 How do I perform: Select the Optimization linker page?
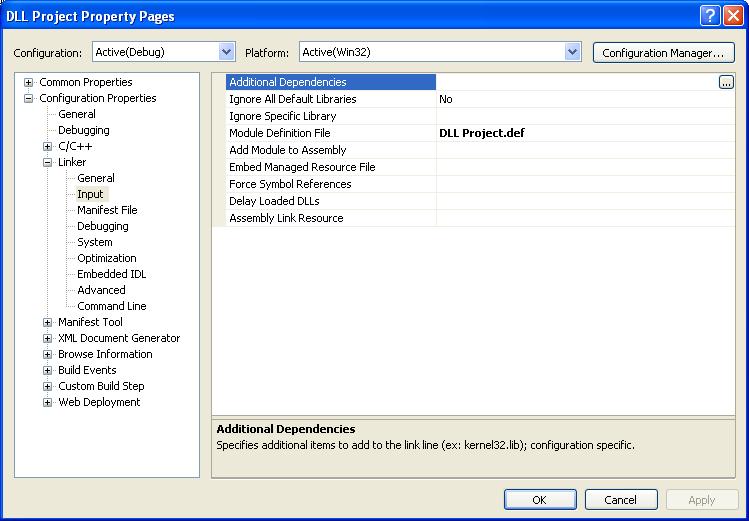[106, 258]
